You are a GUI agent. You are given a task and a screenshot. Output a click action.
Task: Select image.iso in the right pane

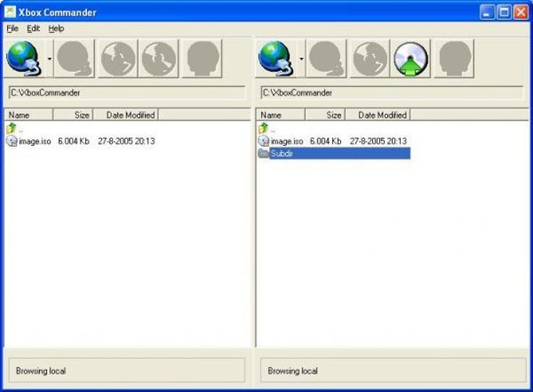click(x=287, y=141)
